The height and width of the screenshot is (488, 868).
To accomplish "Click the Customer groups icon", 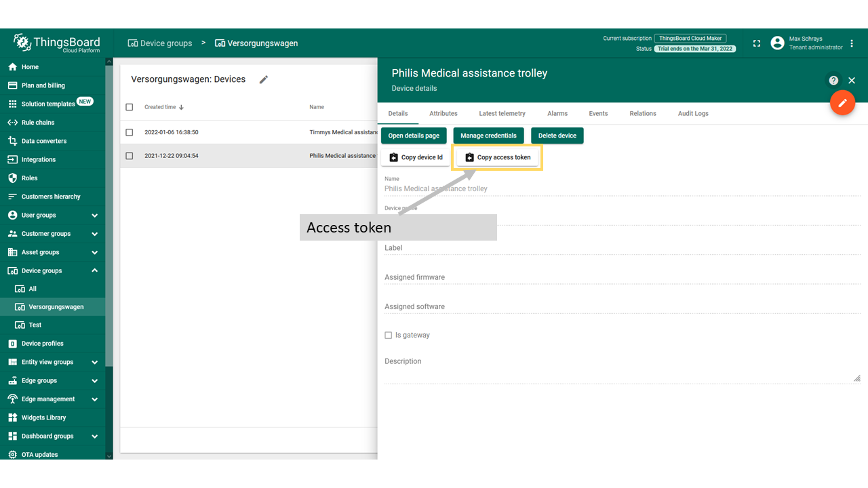I will 12,234.
